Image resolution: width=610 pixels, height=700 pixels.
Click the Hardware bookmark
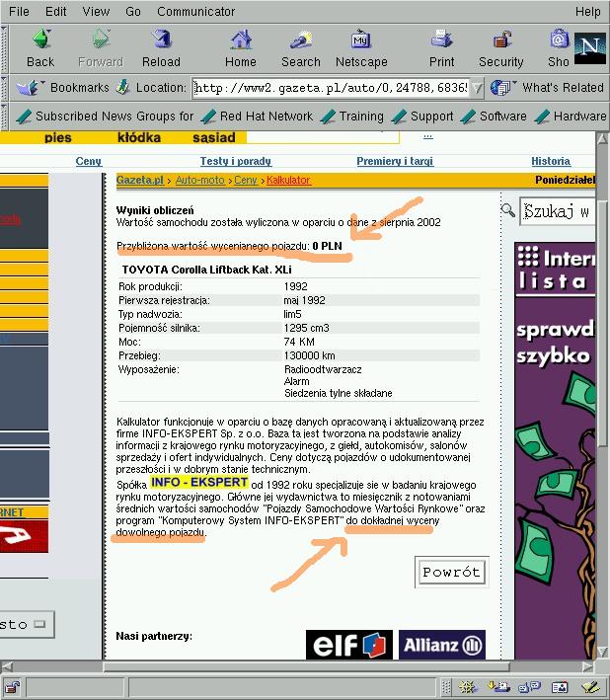point(571,117)
